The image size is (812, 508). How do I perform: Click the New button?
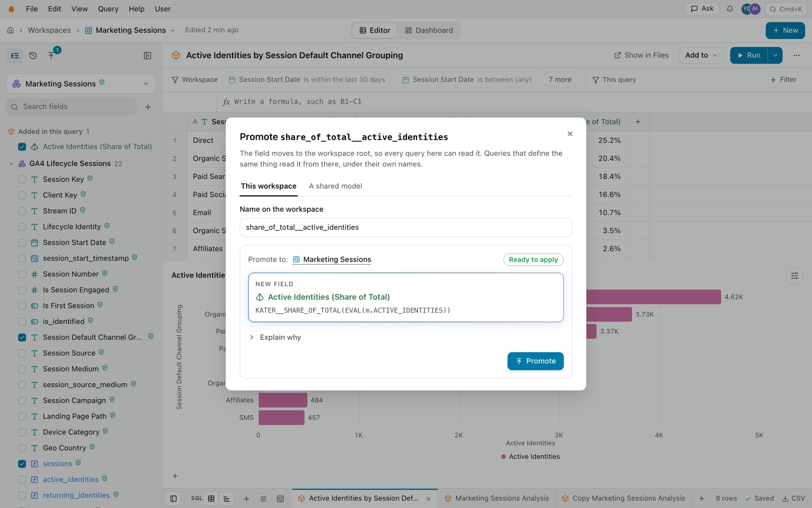[785, 30]
